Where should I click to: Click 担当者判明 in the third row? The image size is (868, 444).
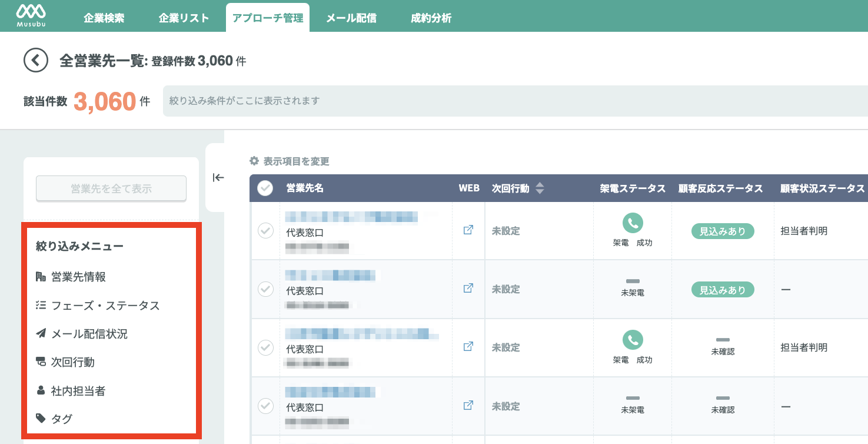(804, 347)
